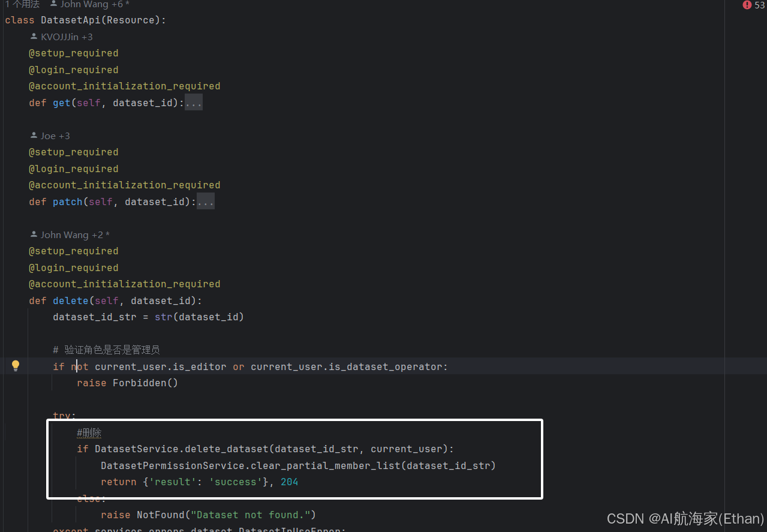Click the 'Dataset not found.' string
767x532 pixels.
tap(251, 515)
